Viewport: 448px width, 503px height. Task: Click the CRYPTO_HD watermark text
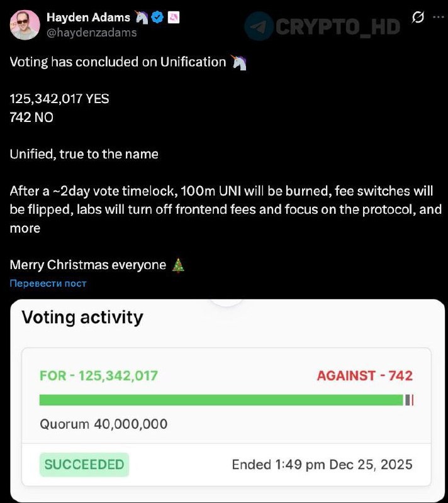(x=338, y=26)
